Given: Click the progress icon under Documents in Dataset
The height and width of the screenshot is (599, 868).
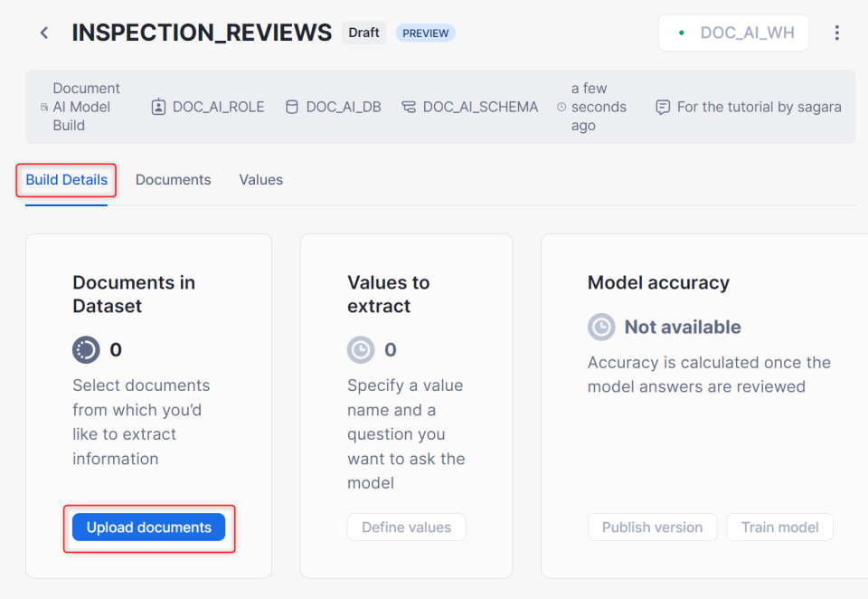Looking at the screenshot, I should pyautogui.click(x=86, y=349).
